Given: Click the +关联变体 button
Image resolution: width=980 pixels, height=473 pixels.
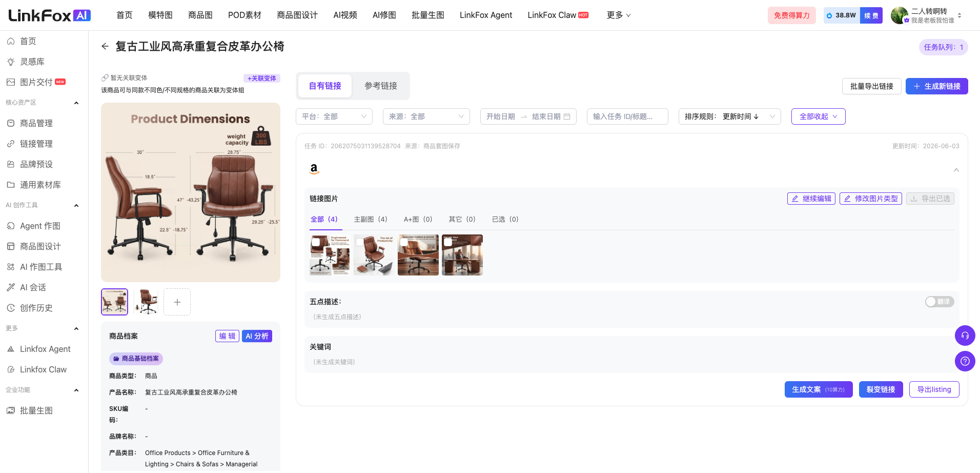Looking at the screenshot, I should 262,78.
